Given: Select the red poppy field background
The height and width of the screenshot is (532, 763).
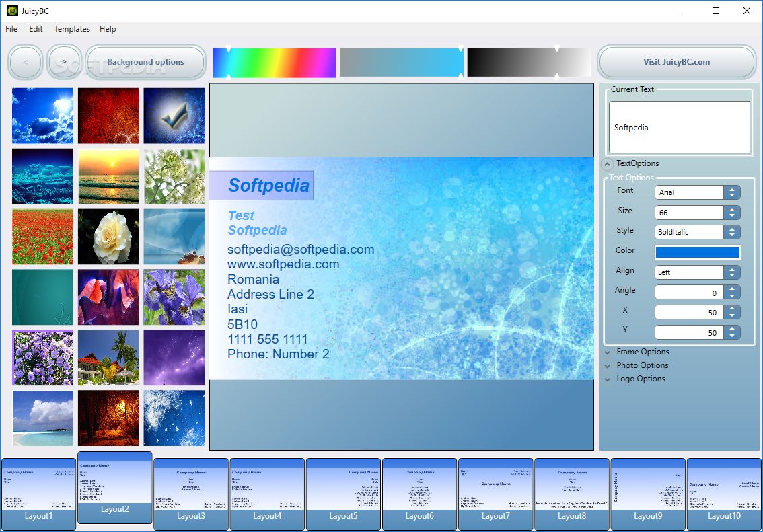Looking at the screenshot, I should pos(43,237).
